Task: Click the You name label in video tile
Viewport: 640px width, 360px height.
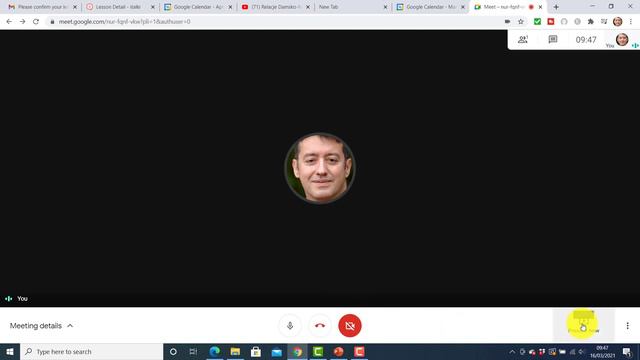Action: [x=22, y=298]
